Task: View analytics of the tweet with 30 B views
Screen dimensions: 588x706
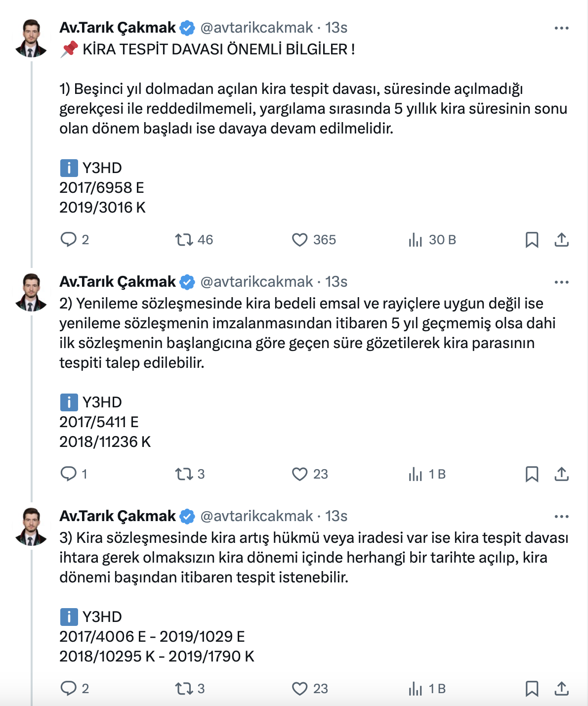Action: [x=416, y=240]
